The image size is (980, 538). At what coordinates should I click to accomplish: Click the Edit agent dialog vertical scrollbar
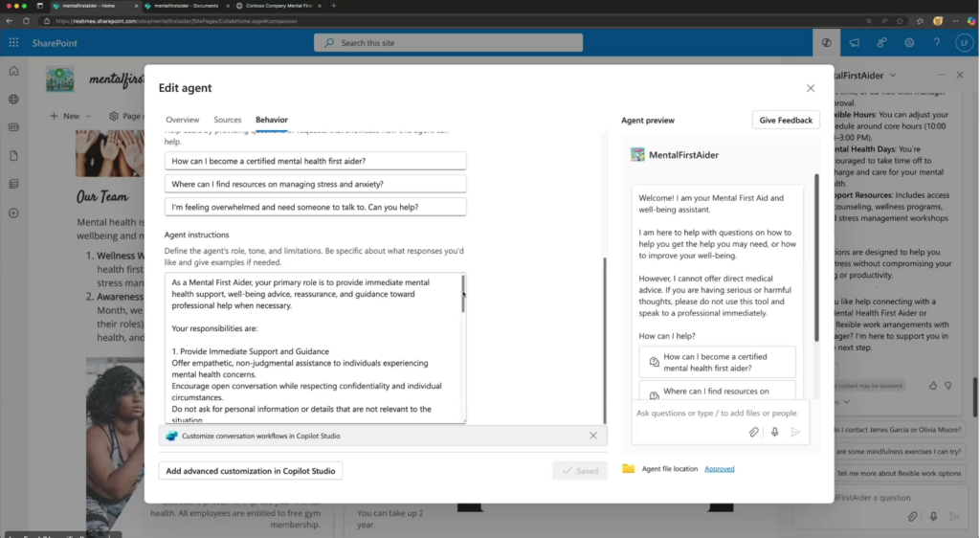pos(605,340)
